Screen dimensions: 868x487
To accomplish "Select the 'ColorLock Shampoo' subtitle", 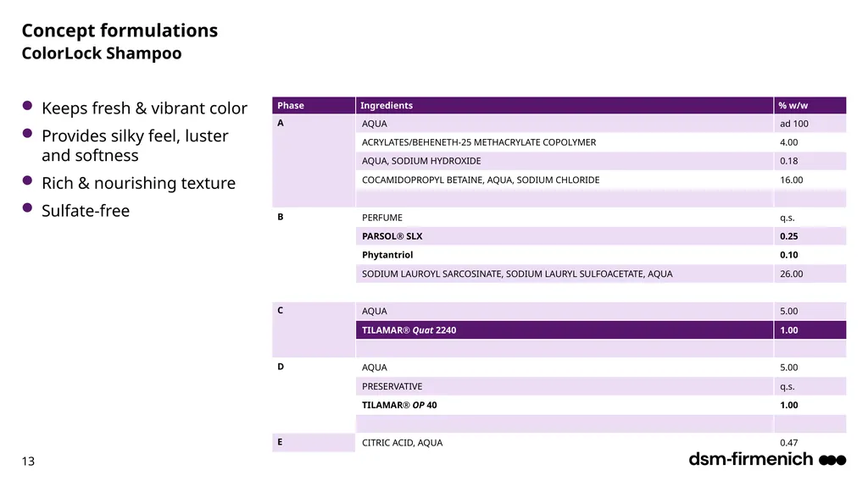I will click(x=102, y=53).
